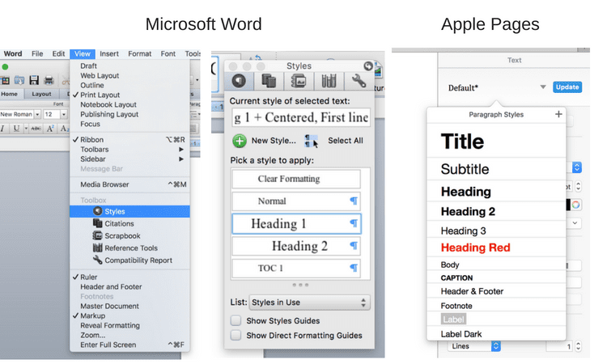
Task: Open Default* paragraph style dropdown arrow in Pages
Action: pos(543,87)
